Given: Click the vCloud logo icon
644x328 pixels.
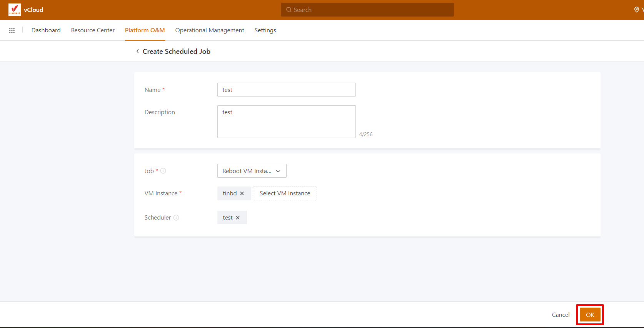Looking at the screenshot, I should [15, 10].
